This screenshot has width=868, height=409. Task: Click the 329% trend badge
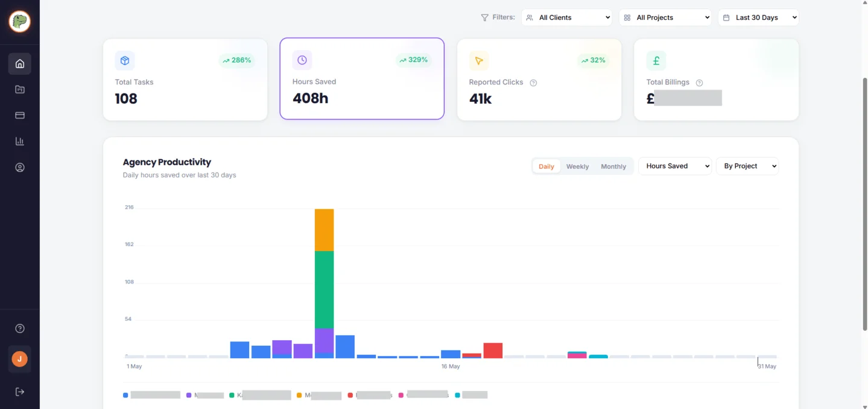coord(413,60)
